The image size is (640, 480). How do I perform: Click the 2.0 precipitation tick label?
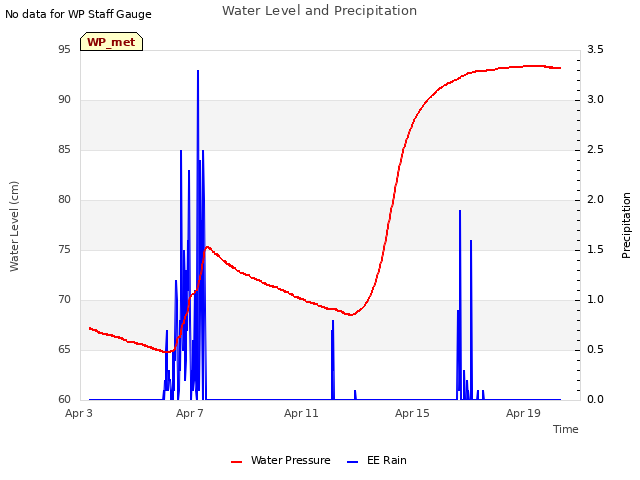point(595,200)
